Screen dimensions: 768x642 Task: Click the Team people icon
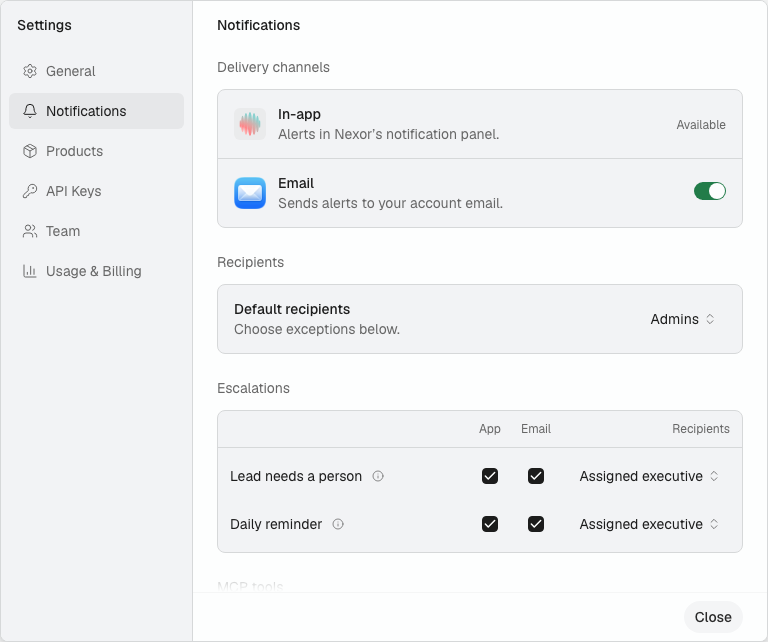coord(30,231)
